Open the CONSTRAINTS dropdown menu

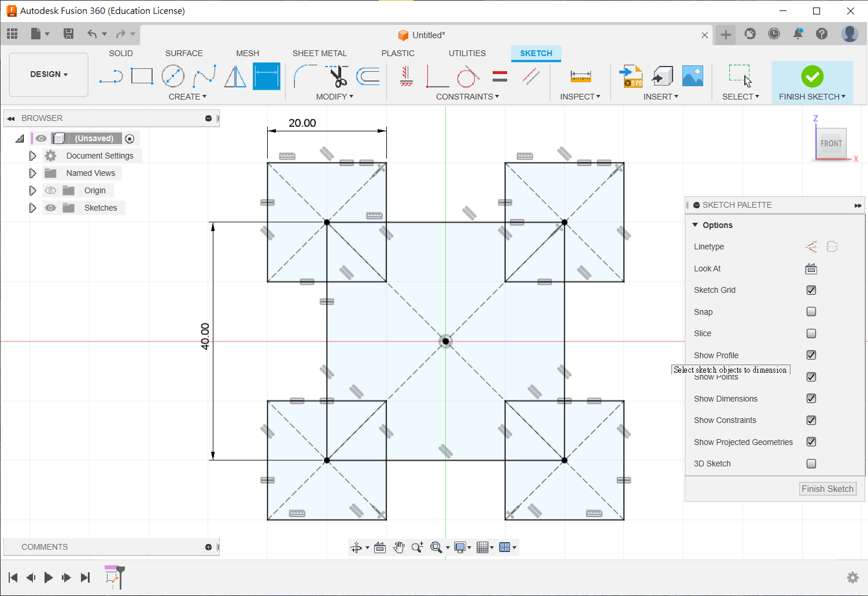pos(467,97)
